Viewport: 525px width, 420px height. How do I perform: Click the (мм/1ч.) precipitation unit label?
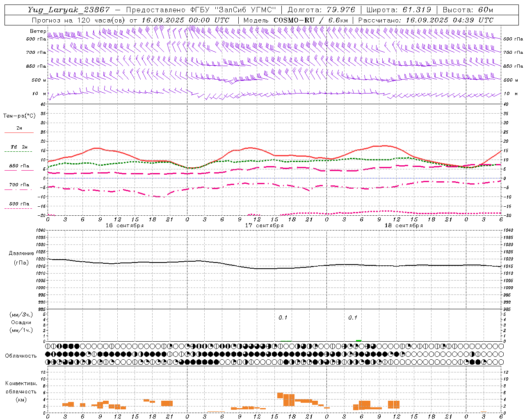point(21,330)
